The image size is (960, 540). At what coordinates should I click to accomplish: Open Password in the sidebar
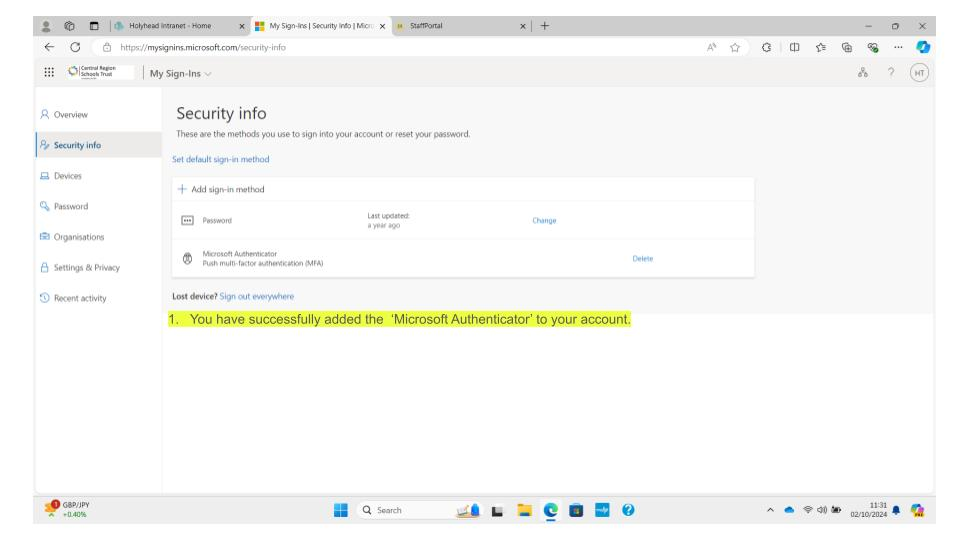point(99,206)
